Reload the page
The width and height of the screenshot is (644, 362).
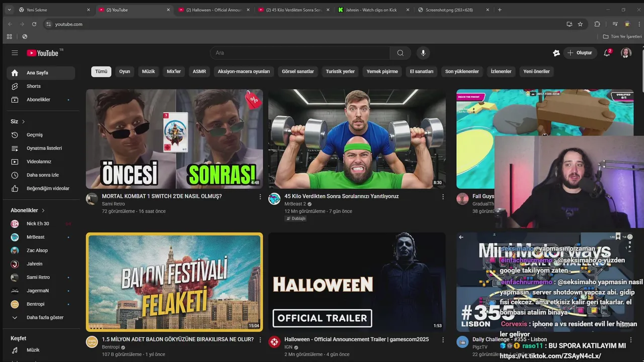[x=34, y=24]
